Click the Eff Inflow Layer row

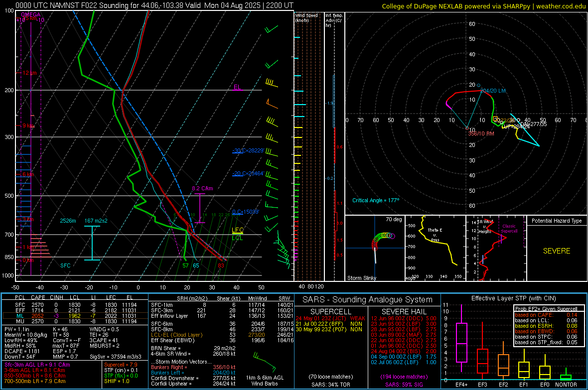(222, 316)
